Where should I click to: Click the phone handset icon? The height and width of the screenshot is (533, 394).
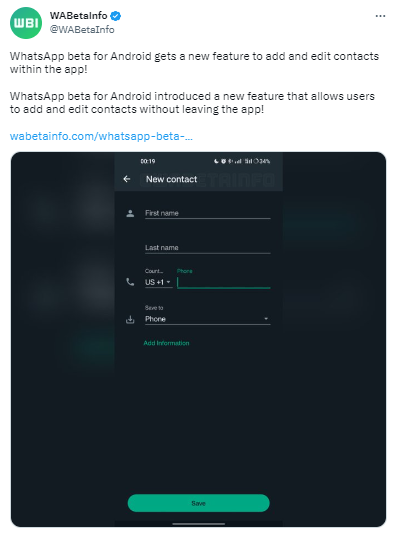130,282
